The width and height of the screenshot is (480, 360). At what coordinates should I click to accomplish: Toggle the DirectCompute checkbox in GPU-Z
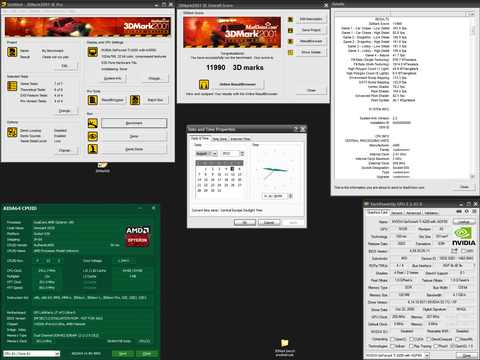428,339
